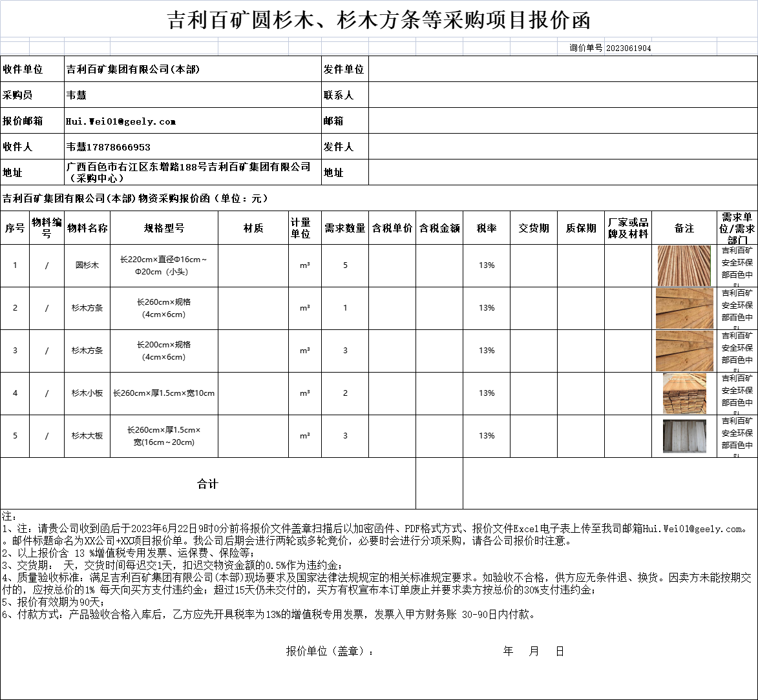Click the empty 邮箱 field beside 发件人 side
Viewport: 758px width, 700px height.
(563, 121)
